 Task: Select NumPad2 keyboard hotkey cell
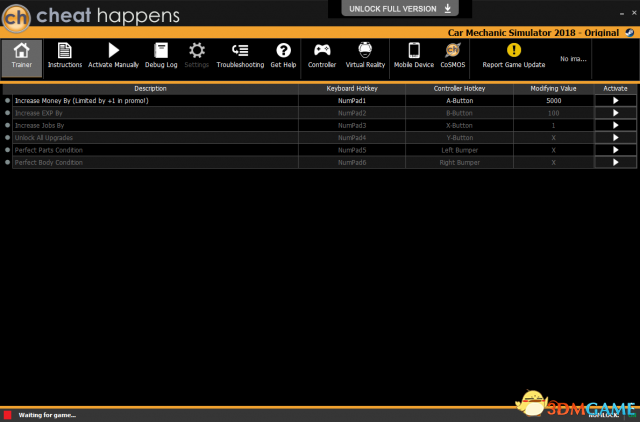tap(352, 113)
